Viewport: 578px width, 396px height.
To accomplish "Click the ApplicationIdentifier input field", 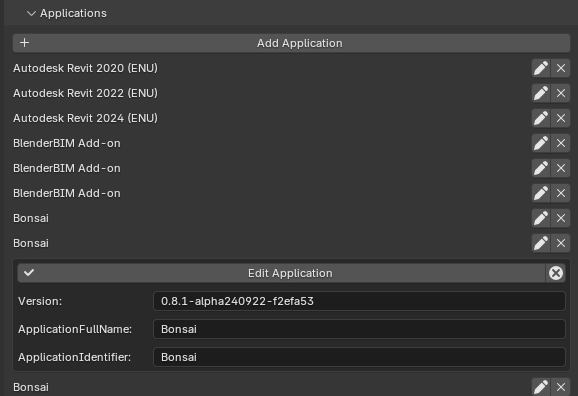I will [359, 357].
